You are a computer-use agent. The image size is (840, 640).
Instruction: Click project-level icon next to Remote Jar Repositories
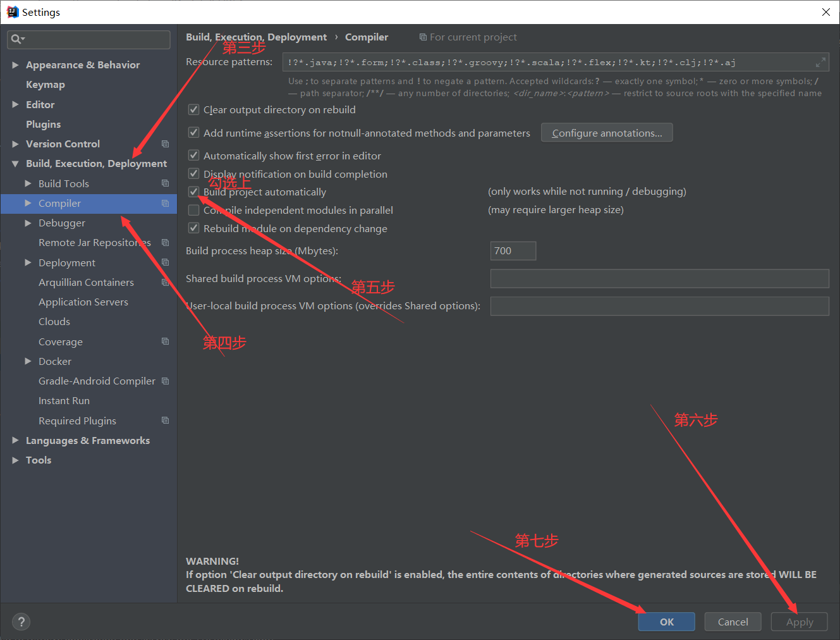click(x=165, y=242)
